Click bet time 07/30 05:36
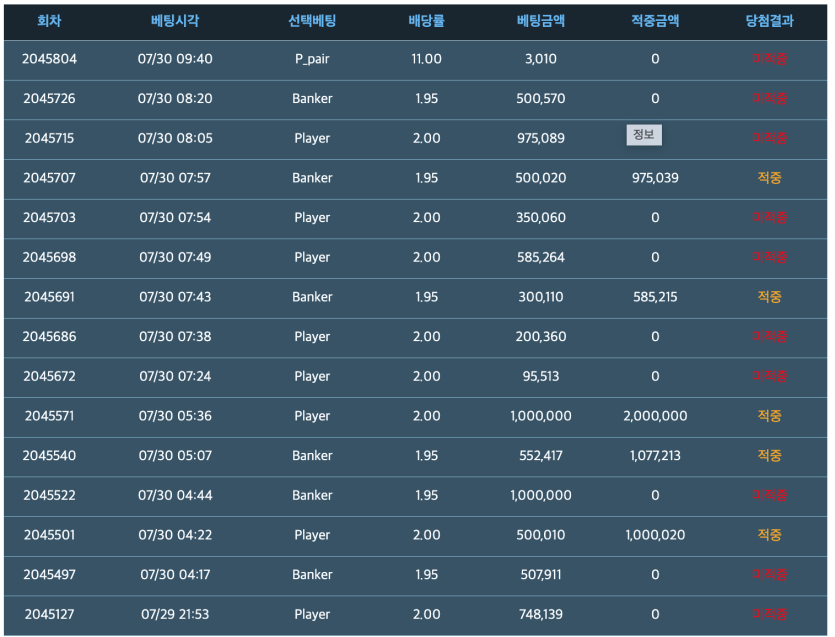 [175, 416]
